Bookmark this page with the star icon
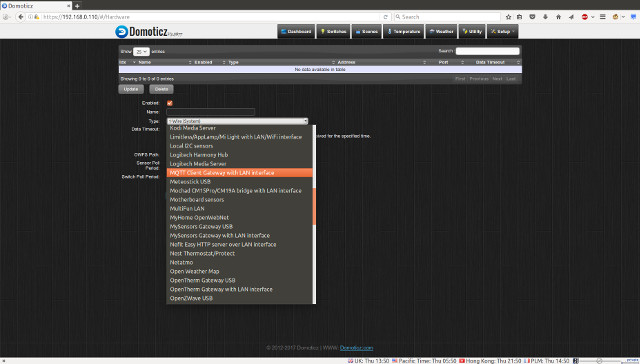This screenshot has height=364, width=640. click(508, 17)
